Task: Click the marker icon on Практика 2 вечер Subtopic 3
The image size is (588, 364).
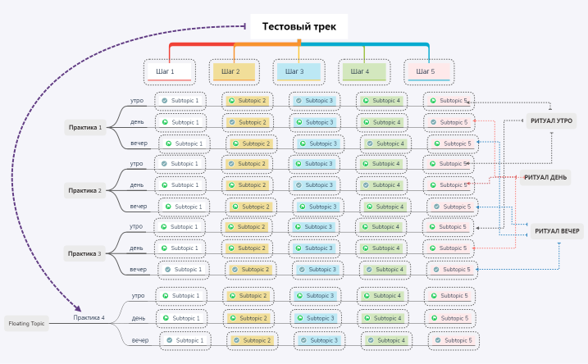Action: 303,207
